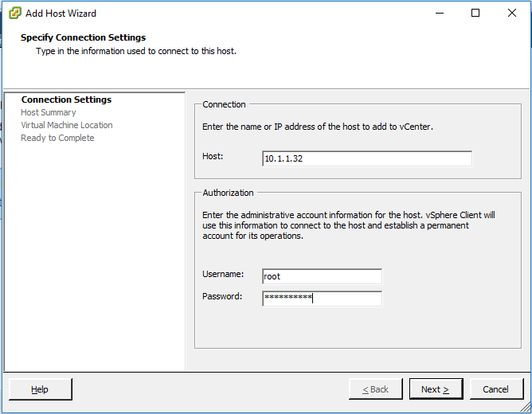Open the Virtual Machine Location step
The width and height of the screenshot is (532, 414).
[67, 125]
